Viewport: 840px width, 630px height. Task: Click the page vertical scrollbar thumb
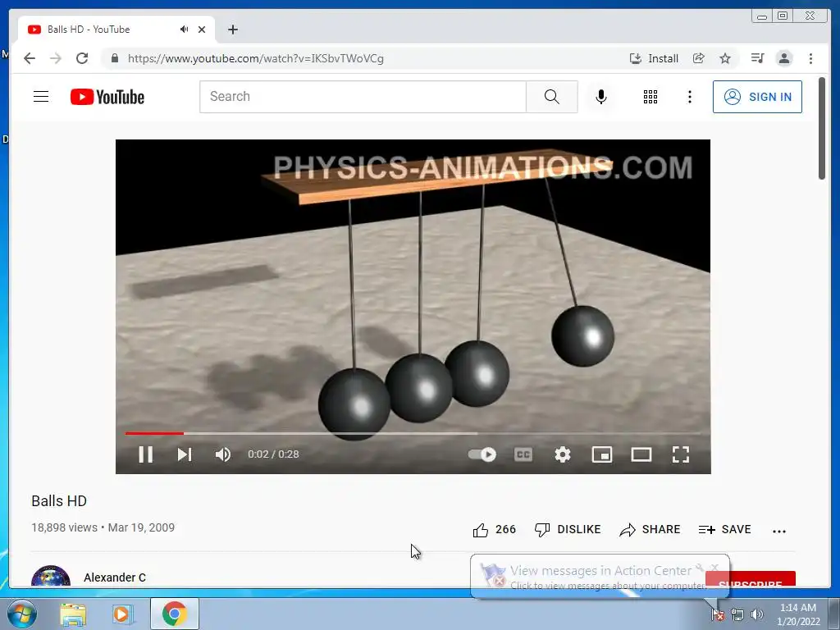pyautogui.click(x=822, y=129)
